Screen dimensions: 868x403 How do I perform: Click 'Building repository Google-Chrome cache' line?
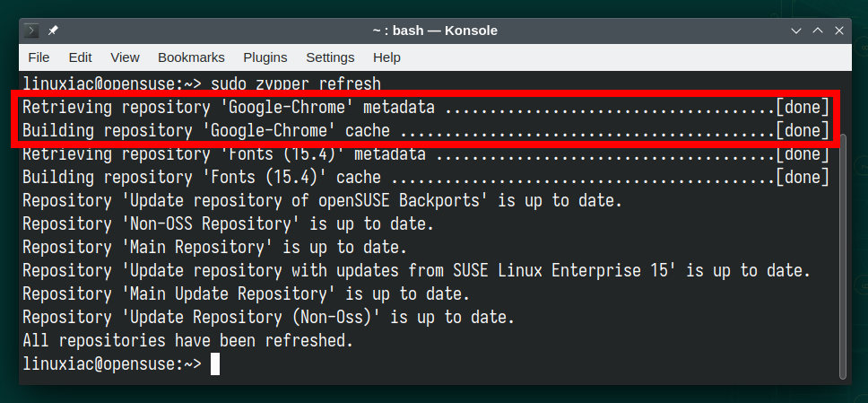[x=426, y=130]
